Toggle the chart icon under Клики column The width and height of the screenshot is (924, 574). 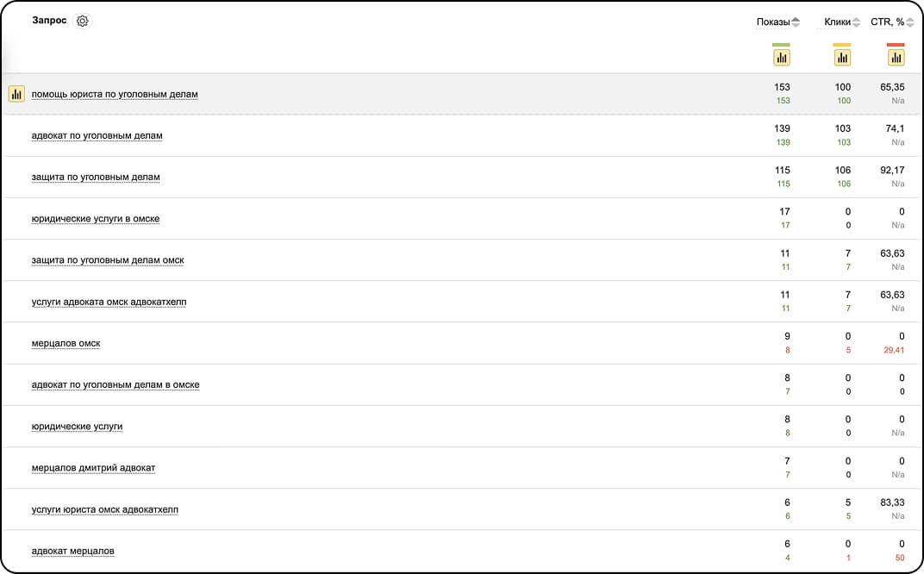pos(842,58)
